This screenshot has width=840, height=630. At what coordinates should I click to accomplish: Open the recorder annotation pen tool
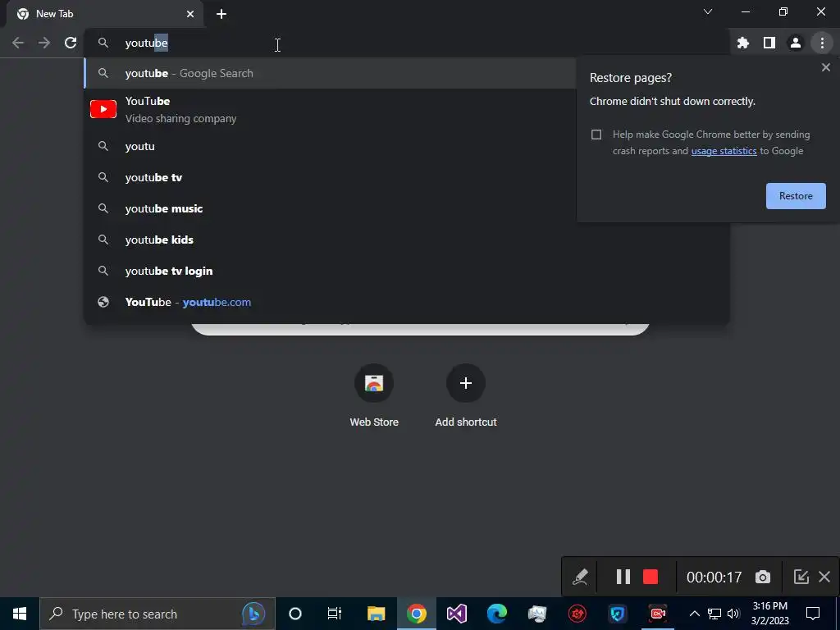580,577
